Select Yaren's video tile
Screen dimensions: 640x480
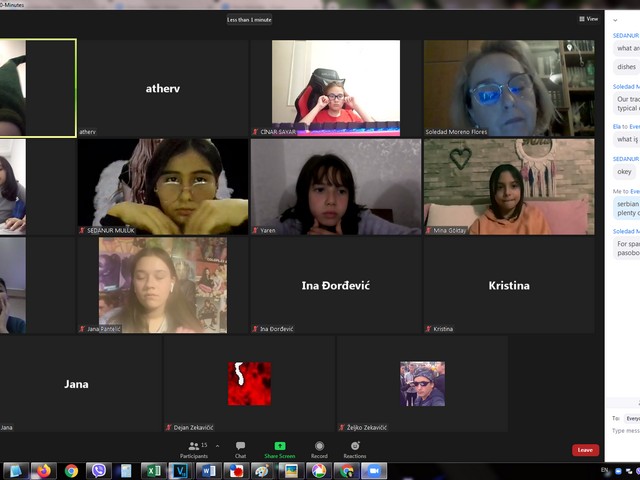coord(336,187)
